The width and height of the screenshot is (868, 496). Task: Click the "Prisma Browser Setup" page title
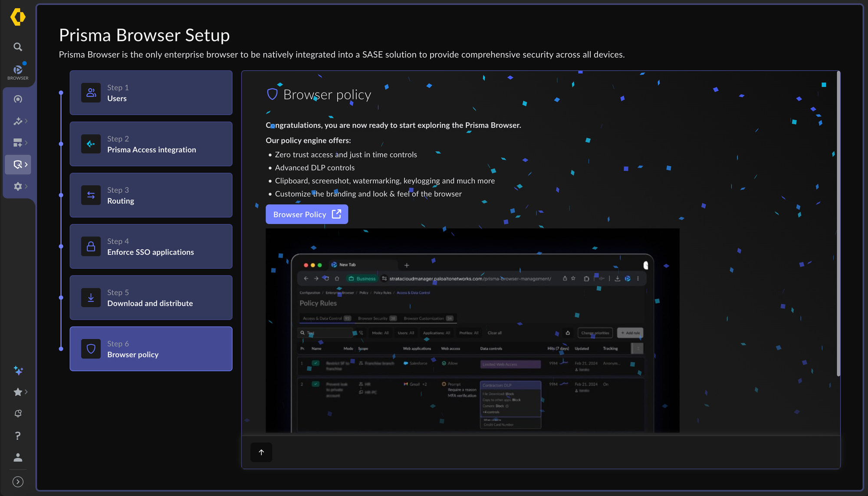point(145,35)
